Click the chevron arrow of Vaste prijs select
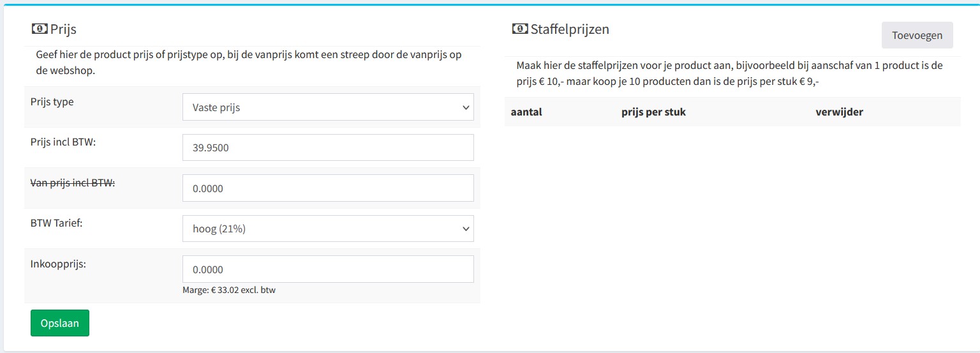 tap(465, 108)
